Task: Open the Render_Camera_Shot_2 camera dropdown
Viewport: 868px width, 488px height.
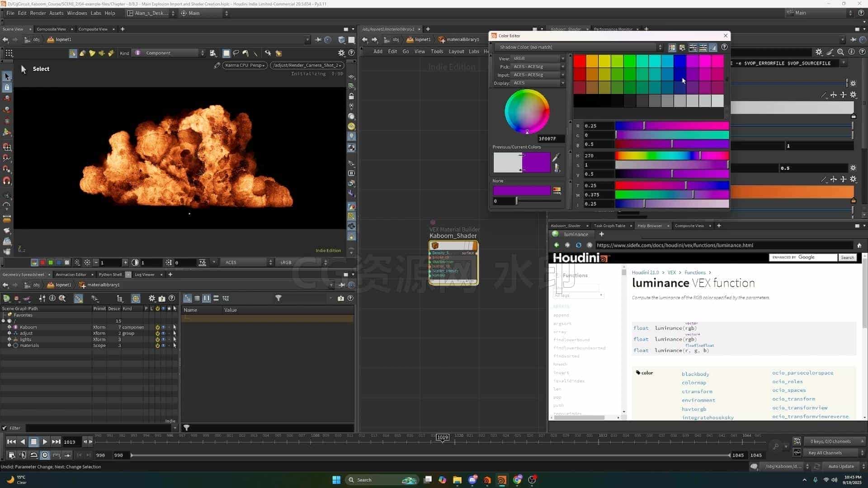Action: click(307, 66)
